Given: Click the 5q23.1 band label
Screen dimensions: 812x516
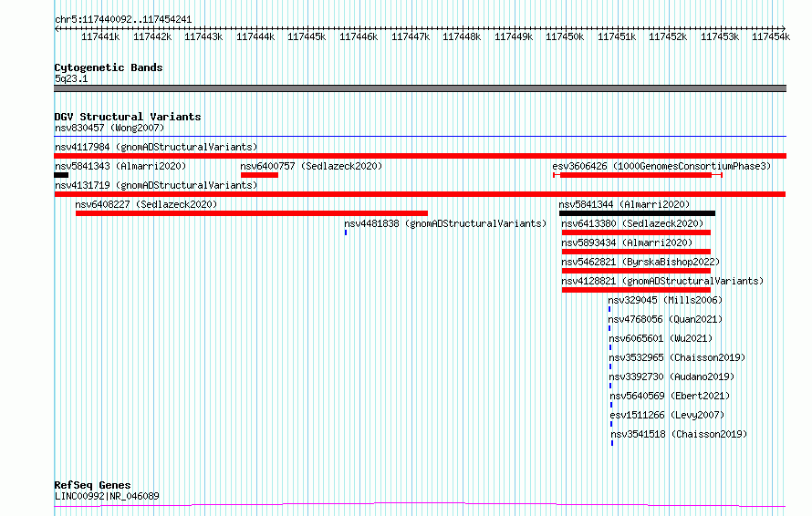Looking at the screenshot, I should [x=71, y=78].
